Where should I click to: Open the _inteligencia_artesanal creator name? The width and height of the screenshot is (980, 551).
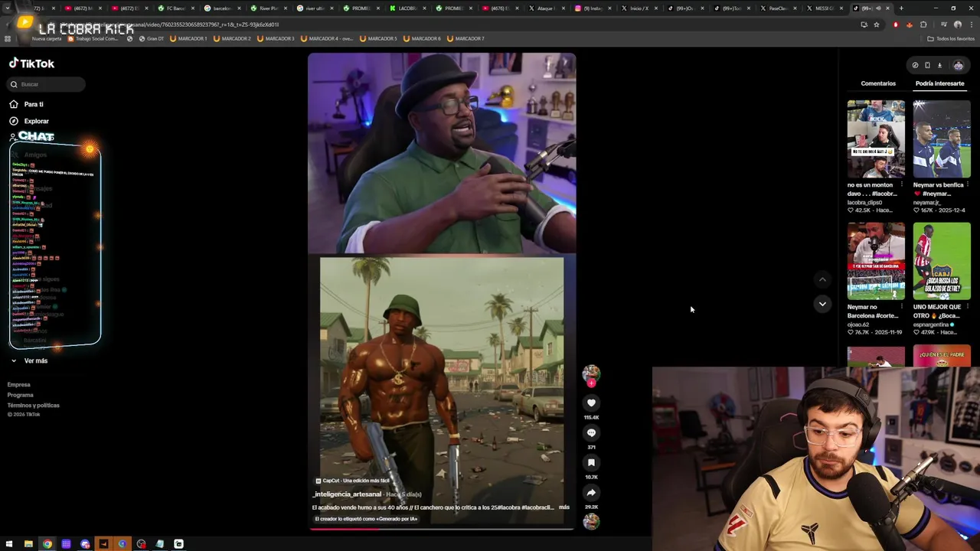[347, 494]
